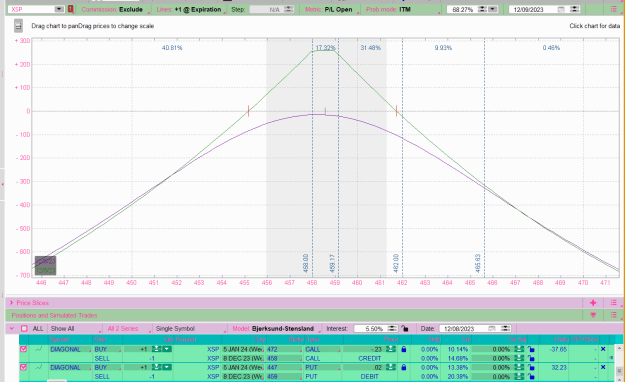Click the chart icon in 447 PUT row
The height and width of the screenshot is (382, 625).
(39, 367)
